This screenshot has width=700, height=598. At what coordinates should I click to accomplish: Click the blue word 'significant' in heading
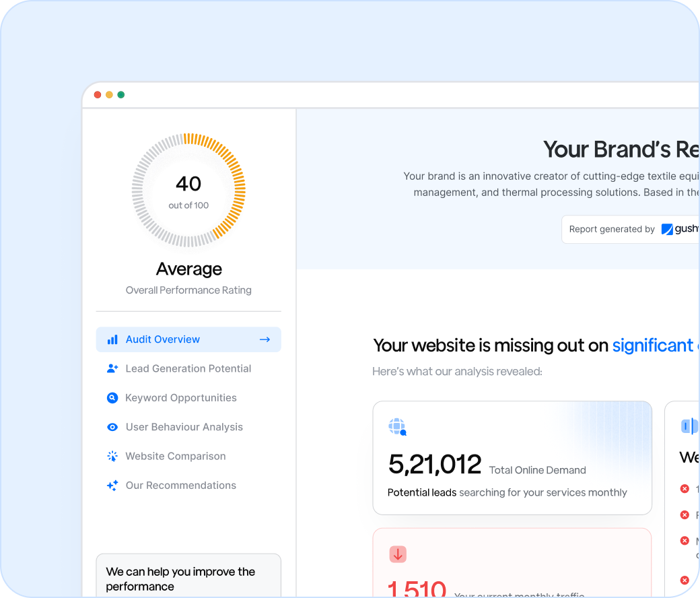click(x=653, y=345)
